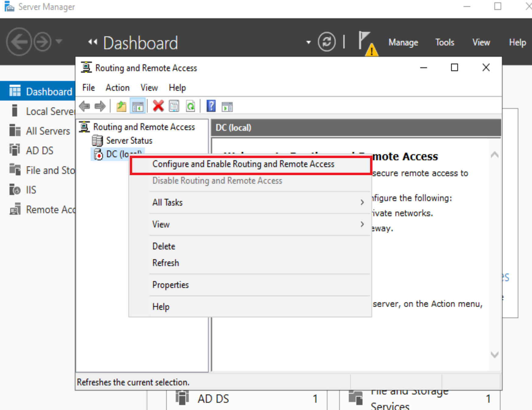This screenshot has width=532, height=410.
Task: Click the double chevron before Dashboard title
Action: (x=93, y=42)
